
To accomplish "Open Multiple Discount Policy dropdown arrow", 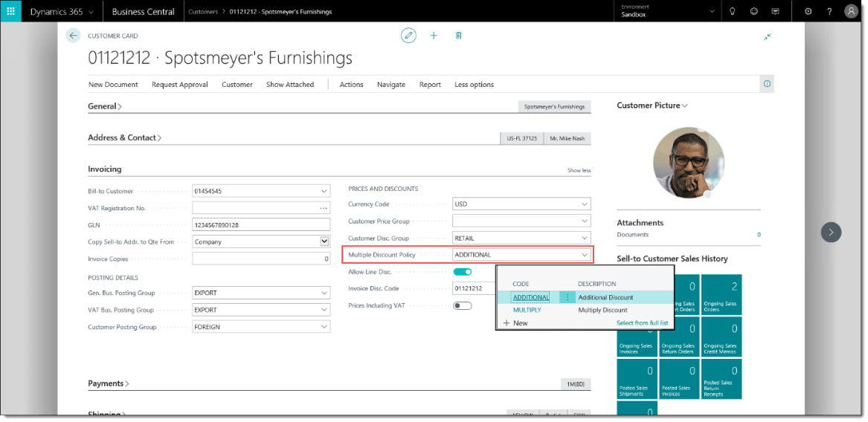I will click(584, 255).
